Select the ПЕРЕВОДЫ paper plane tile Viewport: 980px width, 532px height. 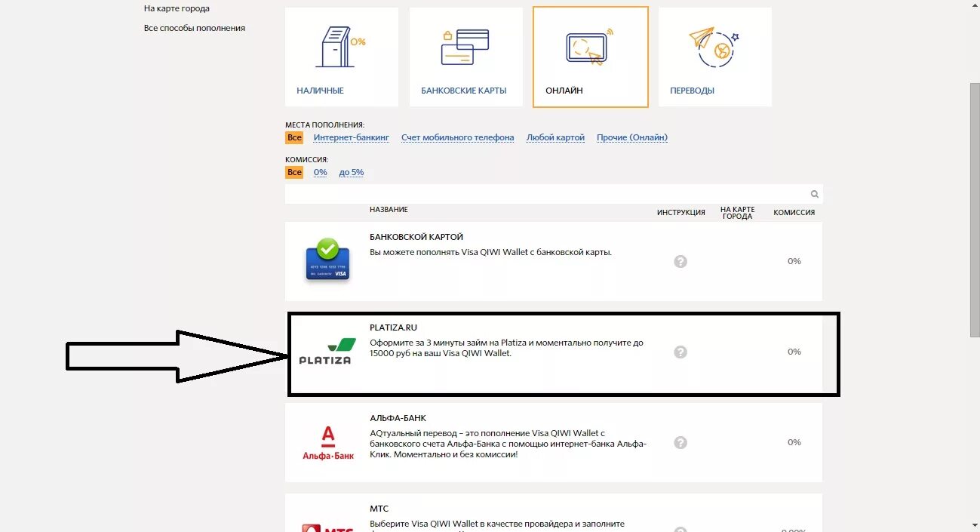click(x=715, y=57)
